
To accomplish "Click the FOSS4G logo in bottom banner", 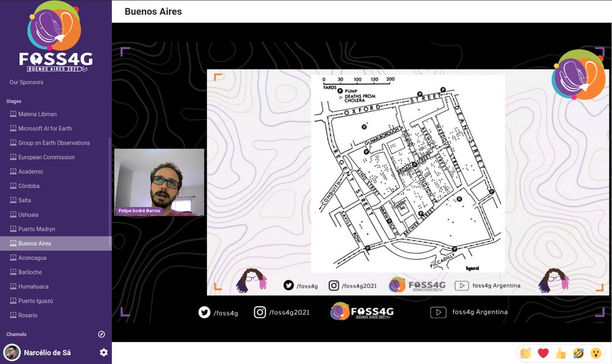I will (x=362, y=311).
